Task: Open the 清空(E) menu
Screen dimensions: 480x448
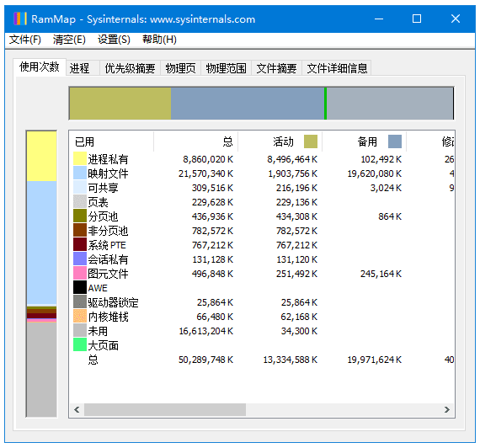Action: pos(69,40)
